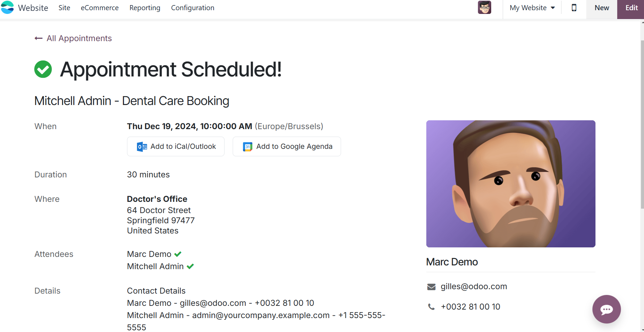644x332 pixels.
Task: Click the '30 minutes' duration value
Action: tap(148, 175)
